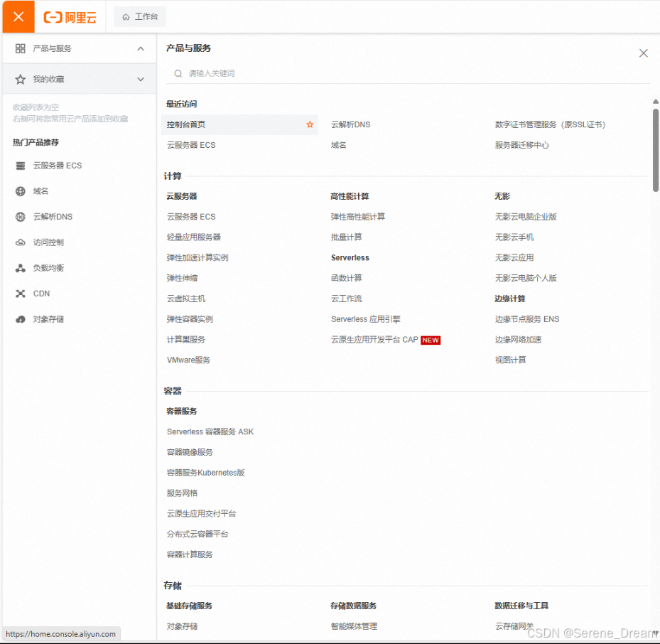Open 容器镜像服务

pos(190,452)
